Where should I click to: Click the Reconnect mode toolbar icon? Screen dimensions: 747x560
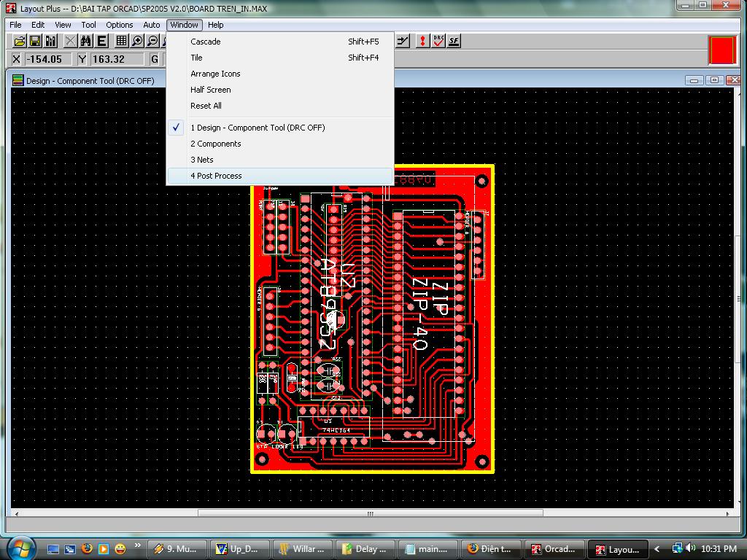tap(403, 41)
